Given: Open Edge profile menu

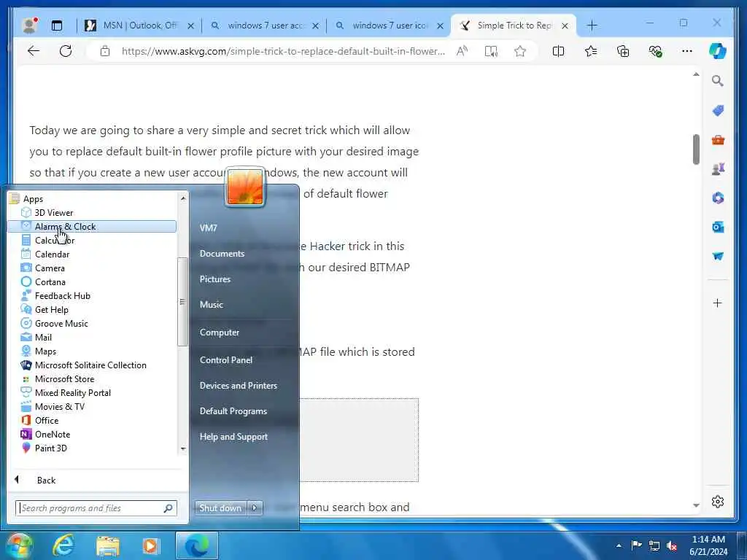Looking at the screenshot, I should [x=30, y=26].
